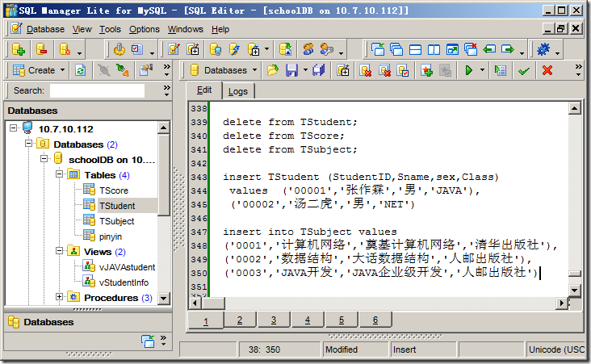The height and width of the screenshot is (364, 591).
Task: Open the View menu
Action: [82, 29]
